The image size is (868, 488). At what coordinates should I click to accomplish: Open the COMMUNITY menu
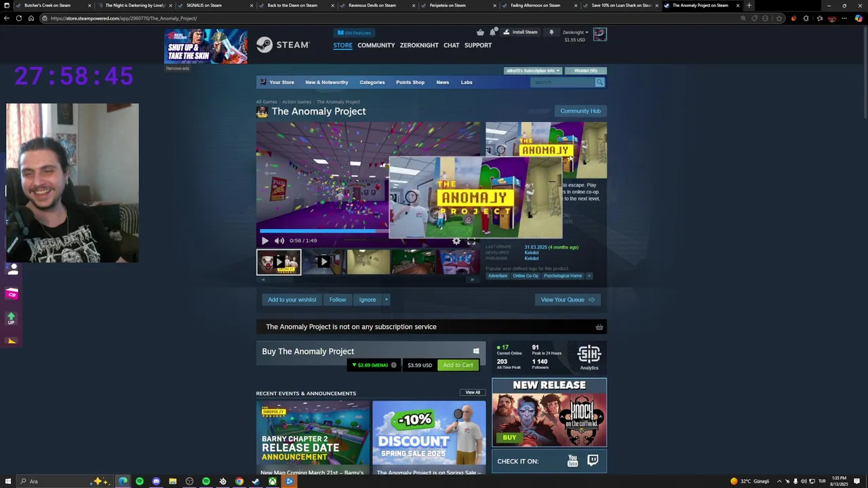[x=376, y=45]
